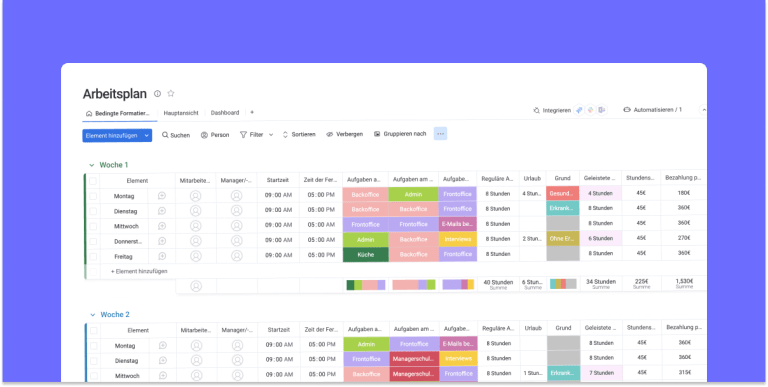Image resolution: width=768 pixels, height=387 pixels.
Task: Switch to Bedingte Formatier... tab
Action: tap(118, 113)
